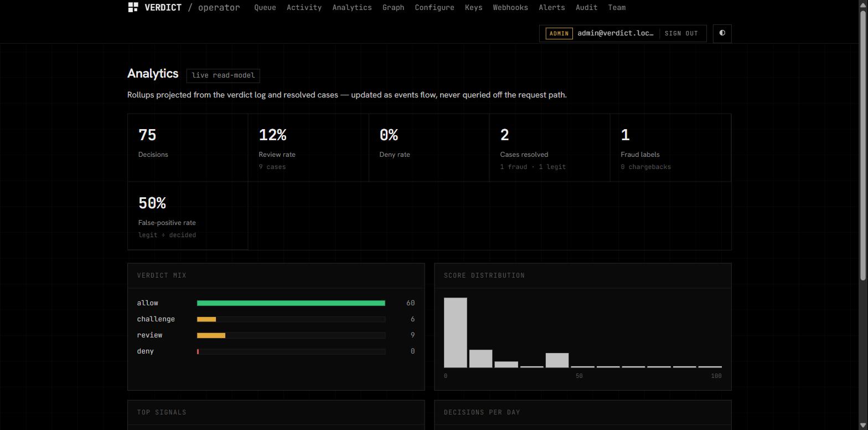Click the orange review bar

(x=211, y=335)
